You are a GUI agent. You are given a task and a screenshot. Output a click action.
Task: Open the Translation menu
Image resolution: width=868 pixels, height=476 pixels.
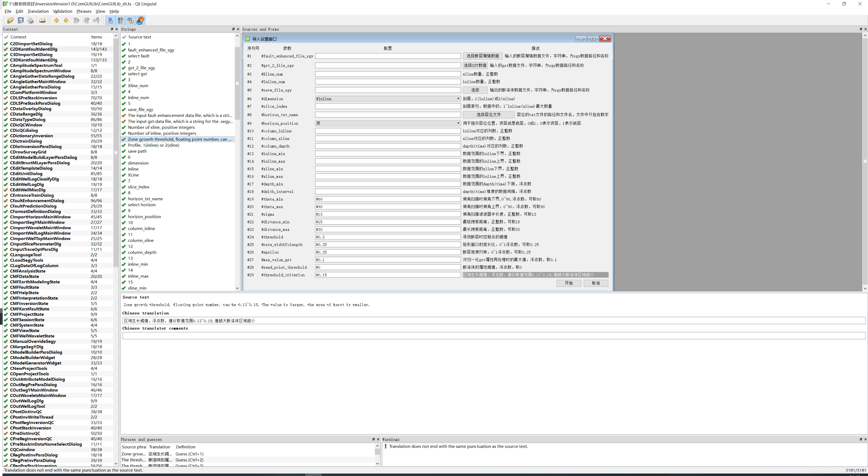pyautogui.click(x=38, y=11)
